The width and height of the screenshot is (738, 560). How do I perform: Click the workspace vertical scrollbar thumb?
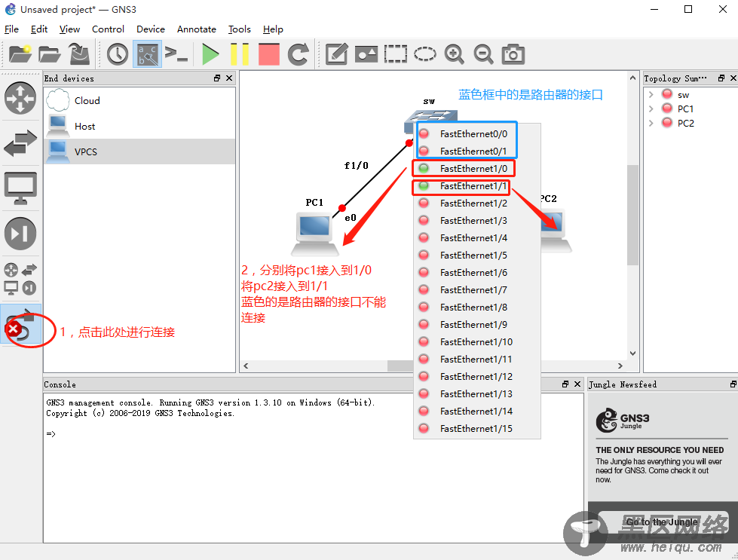(x=632, y=215)
